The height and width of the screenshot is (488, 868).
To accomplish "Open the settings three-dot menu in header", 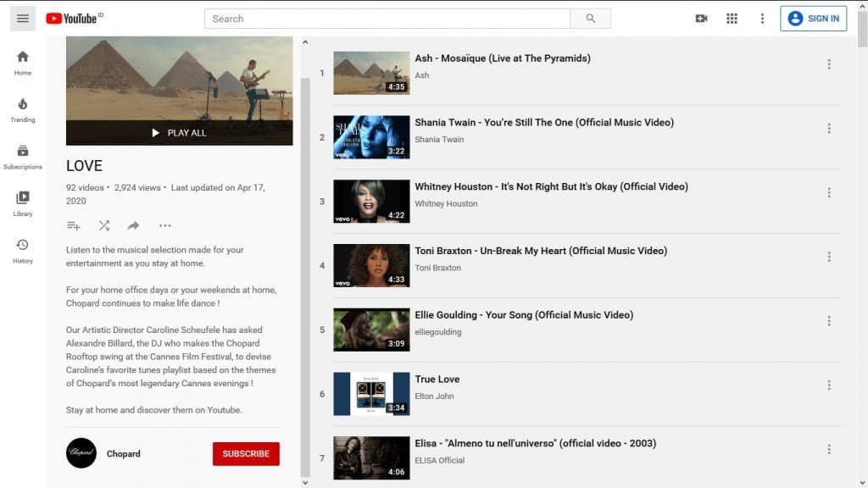I will 762,19.
